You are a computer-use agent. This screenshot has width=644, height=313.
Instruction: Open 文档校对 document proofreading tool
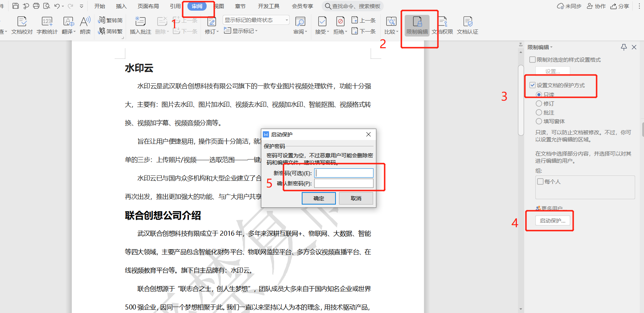[x=22, y=25]
